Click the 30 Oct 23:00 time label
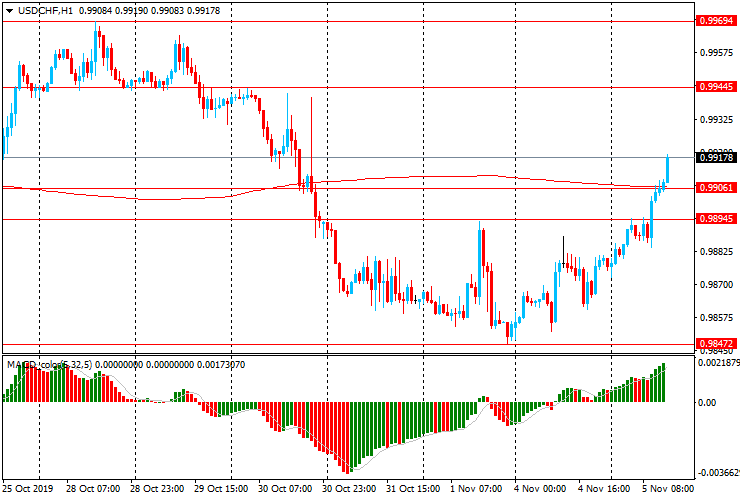740x500 pixels. [349, 490]
